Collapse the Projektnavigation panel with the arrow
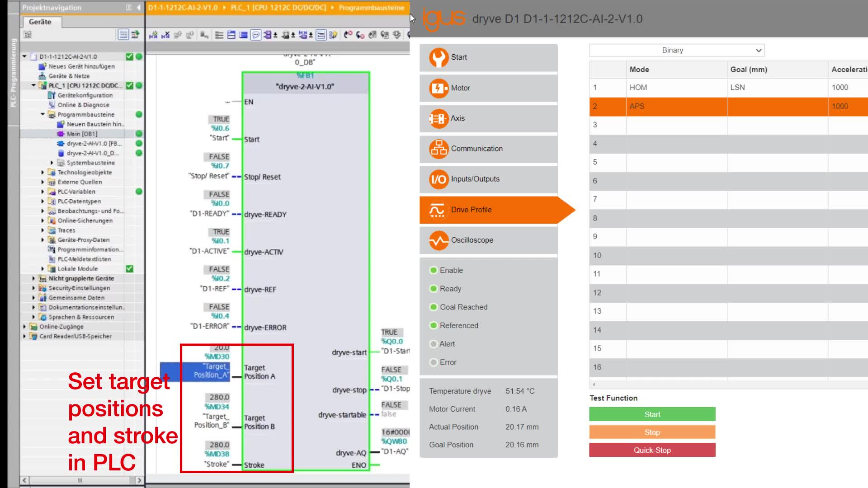868x488 pixels. click(139, 8)
